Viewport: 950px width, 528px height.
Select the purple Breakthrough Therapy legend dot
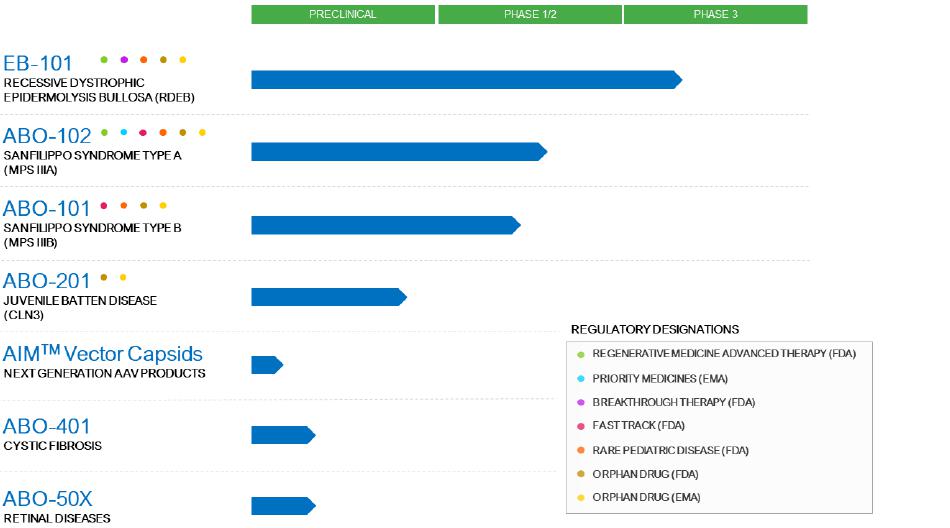(x=581, y=402)
